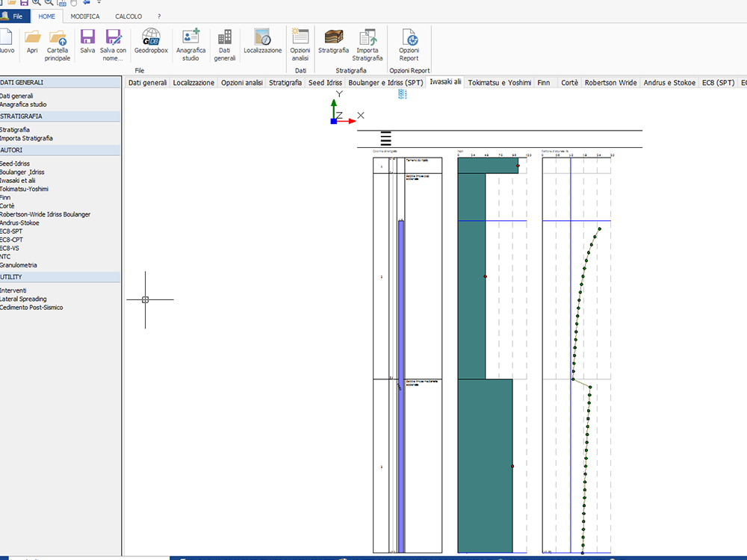Select the Seed Idriss document tab
The height and width of the screenshot is (560, 747).
(x=325, y=83)
